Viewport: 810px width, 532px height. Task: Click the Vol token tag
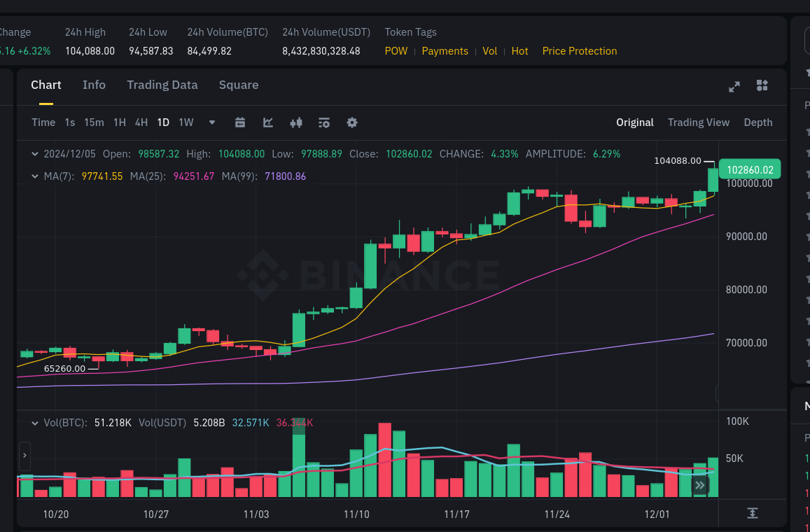click(x=490, y=51)
